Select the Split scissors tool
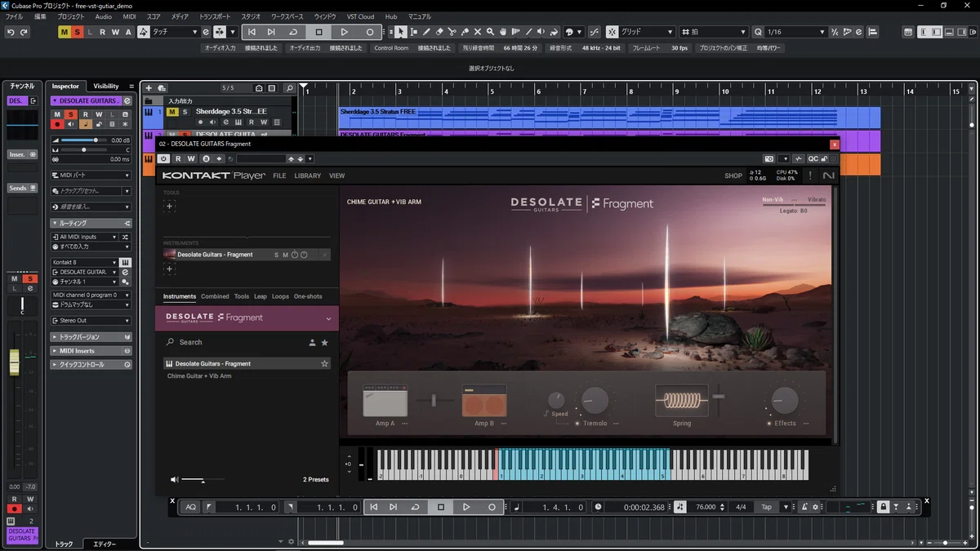Image resolution: width=980 pixels, height=551 pixels. point(452,32)
